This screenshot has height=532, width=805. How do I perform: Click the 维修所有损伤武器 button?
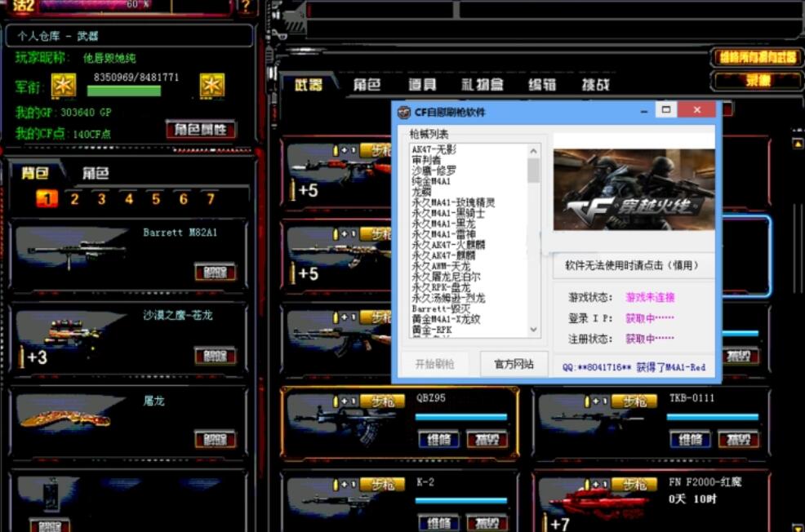tap(758, 57)
